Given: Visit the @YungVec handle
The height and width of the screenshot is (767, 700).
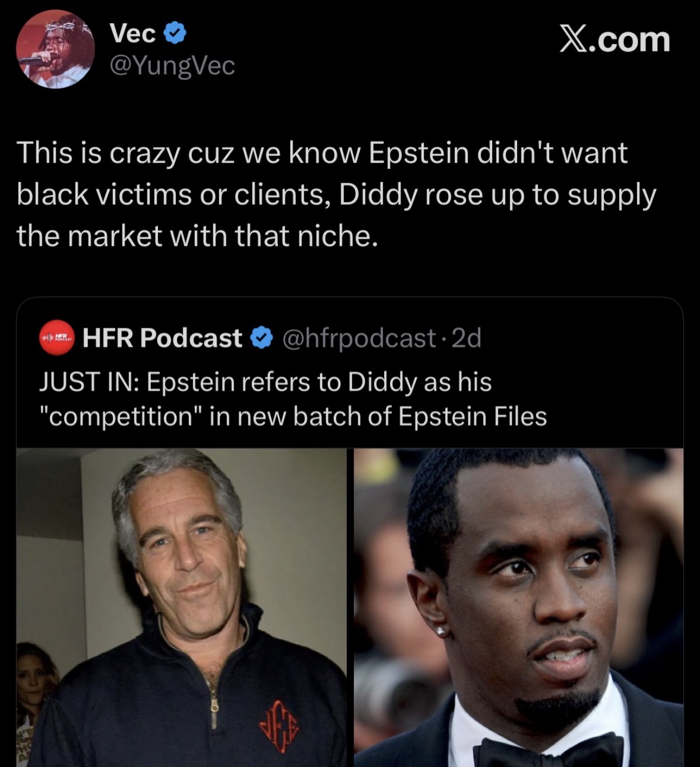Looking at the screenshot, I should click(172, 66).
